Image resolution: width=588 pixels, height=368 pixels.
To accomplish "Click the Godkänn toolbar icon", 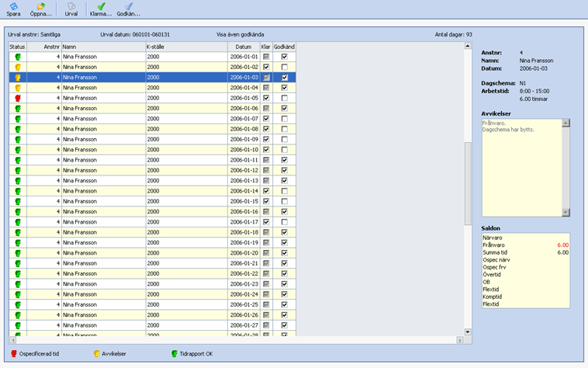I will point(129,6).
